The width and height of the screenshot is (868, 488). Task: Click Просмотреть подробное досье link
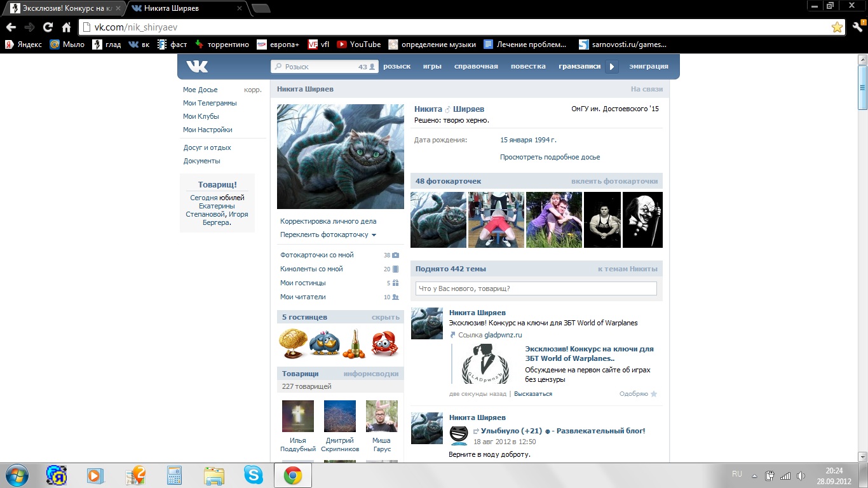(550, 157)
